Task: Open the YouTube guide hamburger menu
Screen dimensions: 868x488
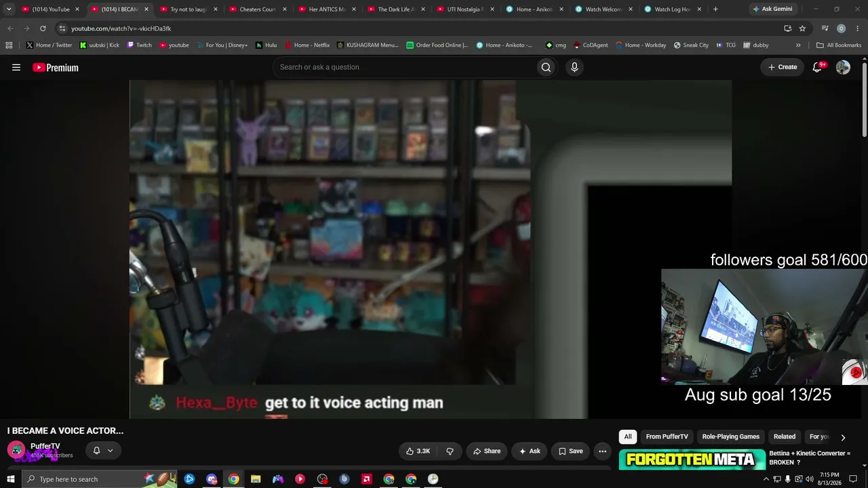Action: click(16, 67)
